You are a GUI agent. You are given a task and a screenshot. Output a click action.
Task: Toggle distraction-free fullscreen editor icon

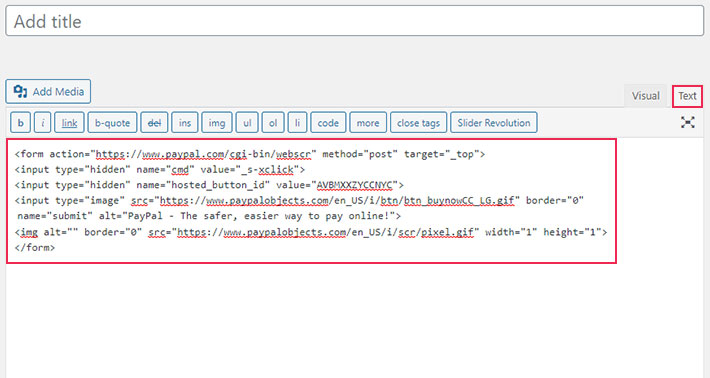click(x=688, y=122)
